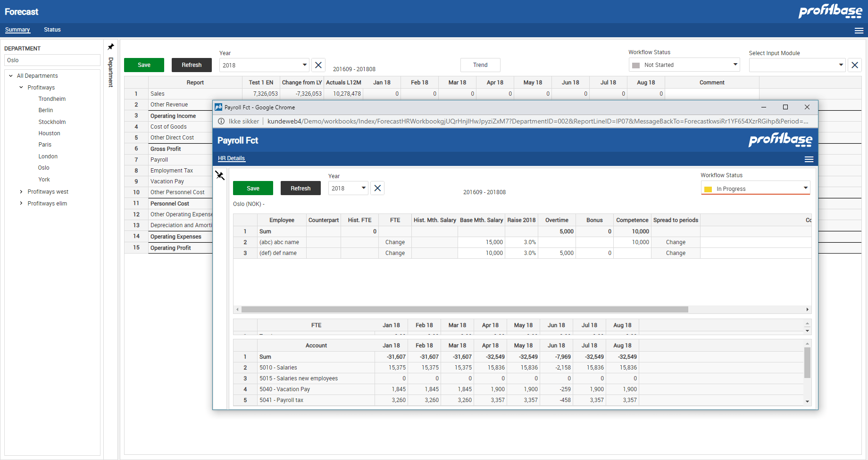The height and width of the screenshot is (460, 868).
Task: Save changes in the Payroll Fct window
Action: (x=253, y=188)
